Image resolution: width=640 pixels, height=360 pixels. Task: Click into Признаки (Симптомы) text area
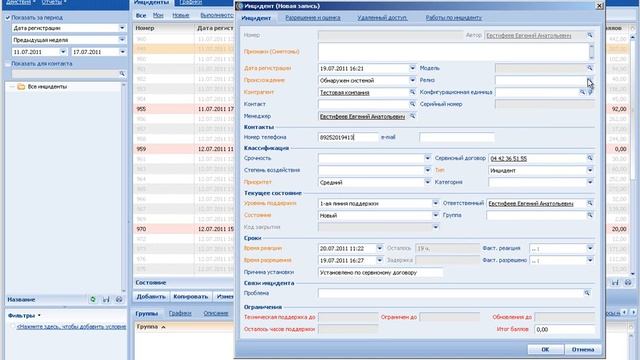pos(453,52)
